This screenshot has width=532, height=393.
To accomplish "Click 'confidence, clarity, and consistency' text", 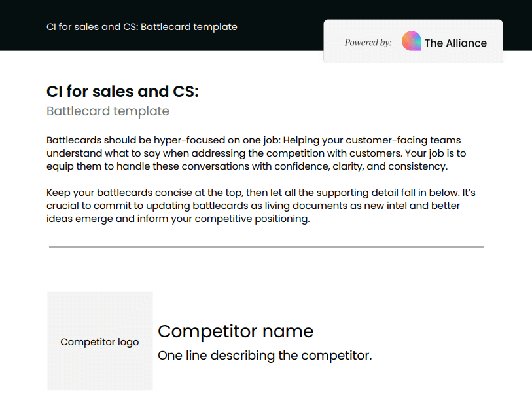I will 361,166.
